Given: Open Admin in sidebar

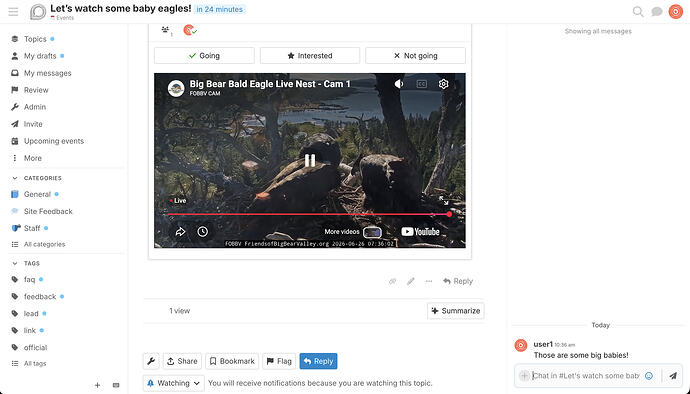Looking at the screenshot, I should point(34,107).
